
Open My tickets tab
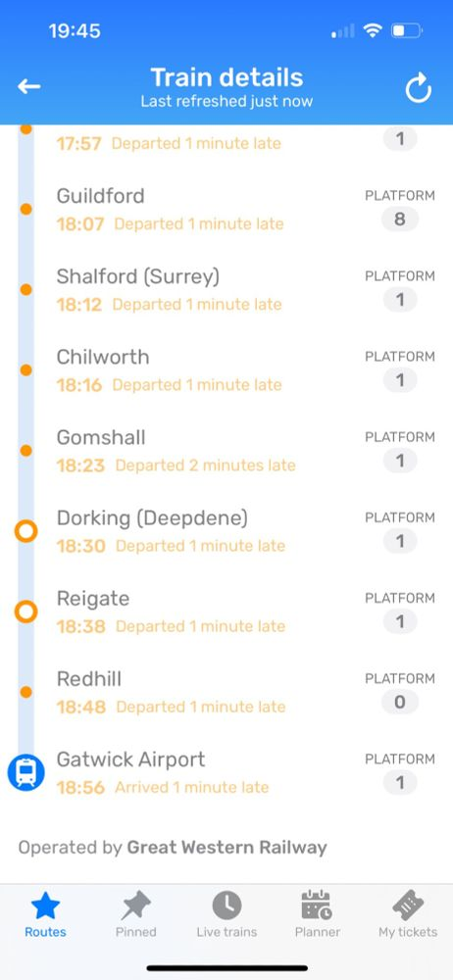408,914
